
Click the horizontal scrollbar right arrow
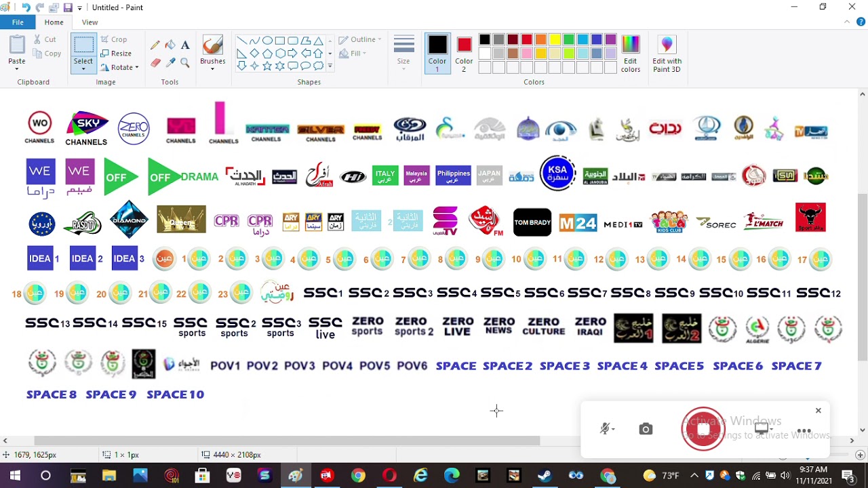point(852,441)
